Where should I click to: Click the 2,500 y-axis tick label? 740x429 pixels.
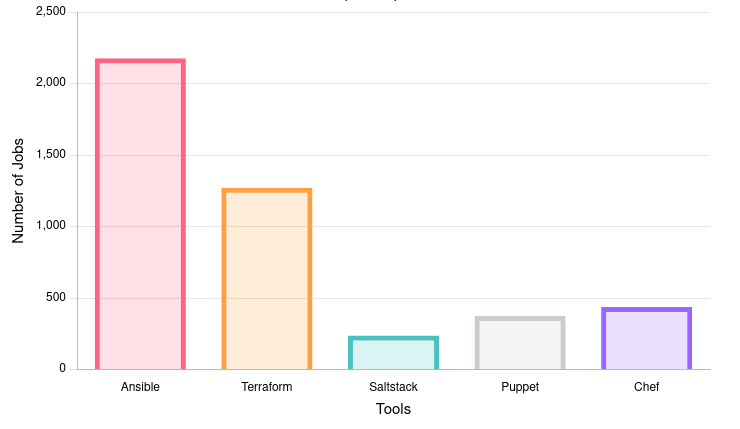(x=50, y=12)
